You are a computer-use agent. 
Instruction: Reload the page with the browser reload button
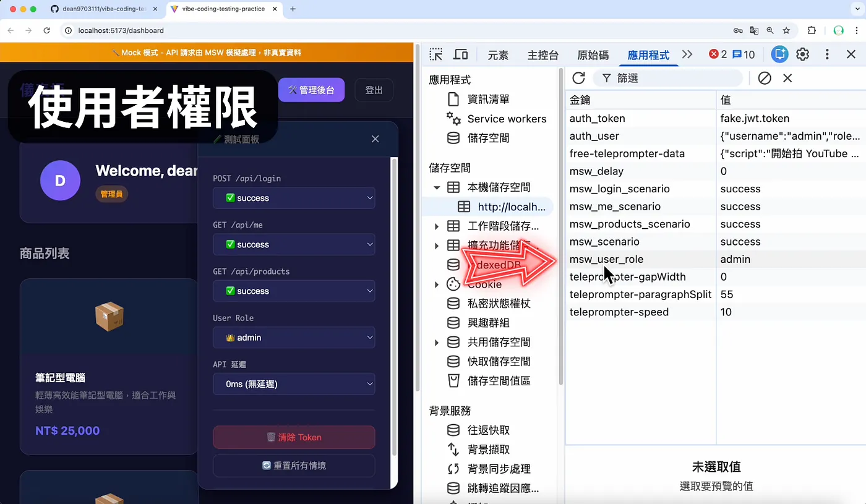click(x=46, y=30)
